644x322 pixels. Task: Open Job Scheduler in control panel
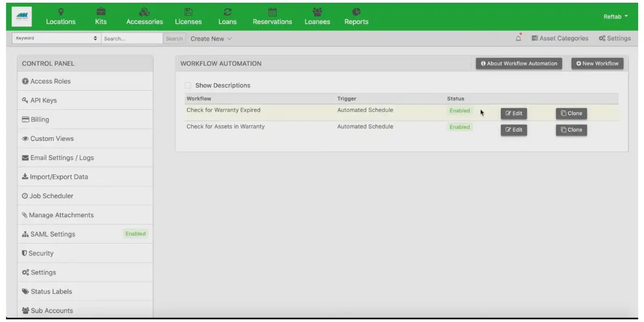coord(85,196)
